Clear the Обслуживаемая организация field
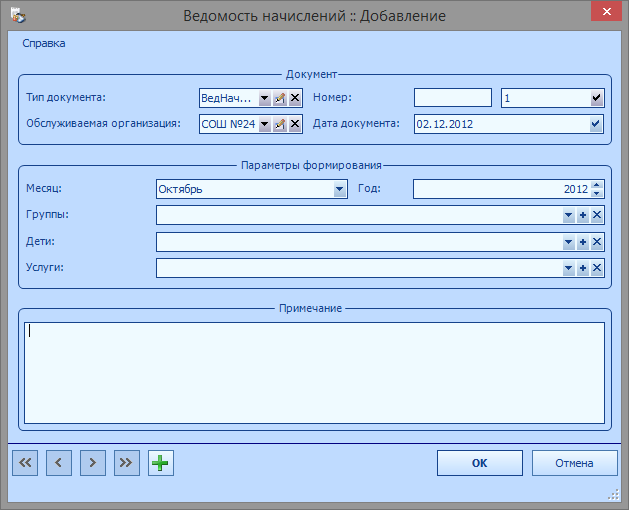The image size is (629, 510). click(295, 124)
